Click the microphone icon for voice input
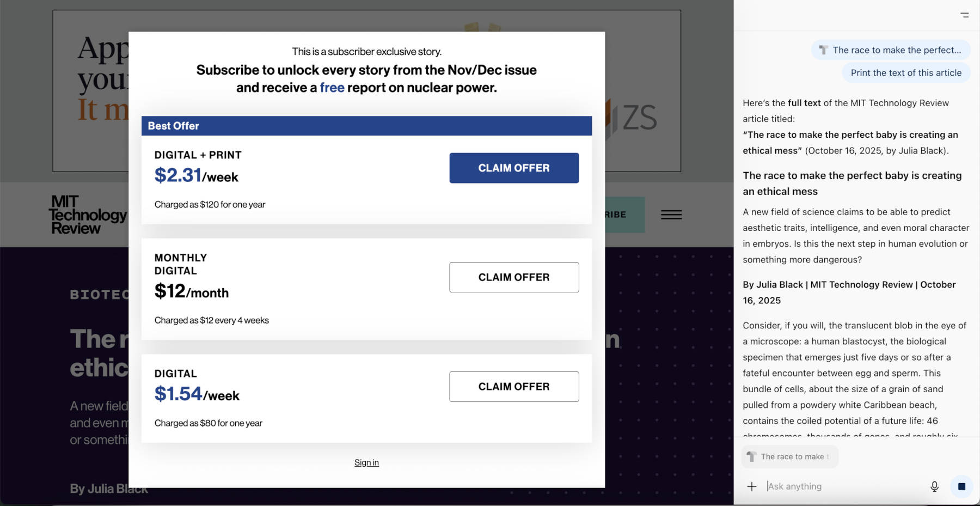Screen dimensions: 980x506 [x=934, y=486]
